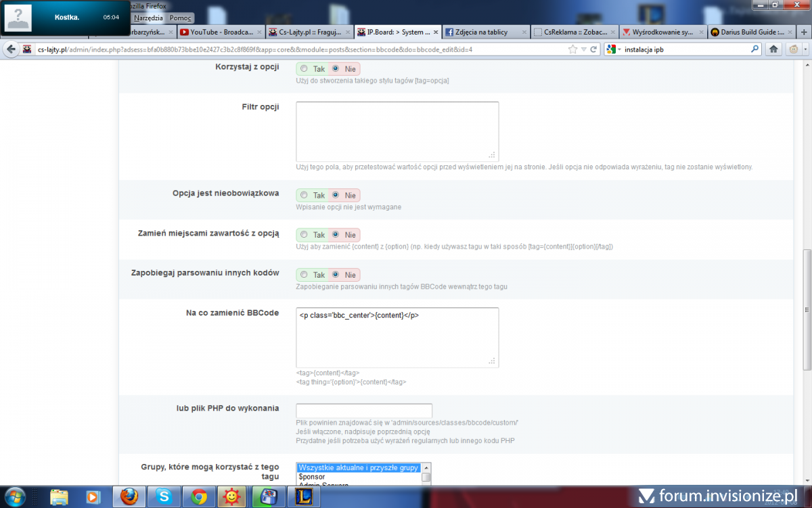Select Tak for Zapobiegaj parsowaniu innych kodów

(x=304, y=275)
